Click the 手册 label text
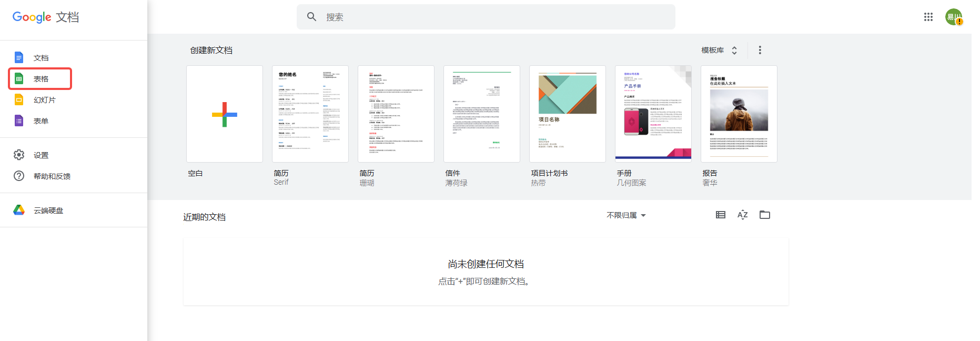The width and height of the screenshot is (980, 341). coord(624,173)
